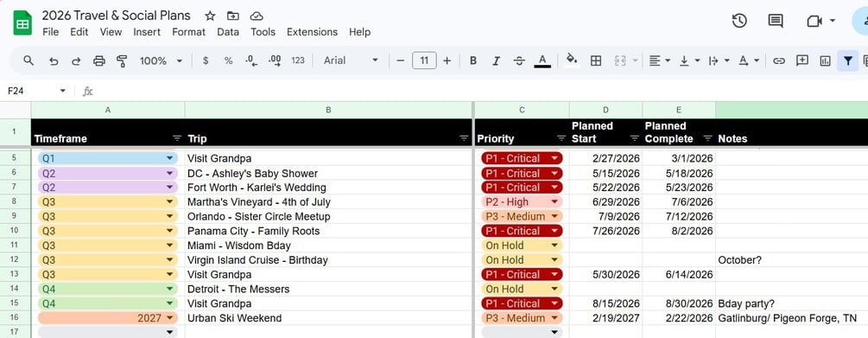The image size is (868, 338).
Task: Toggle italic formatting
Action: pyautogui.click(x=496, y=61)
